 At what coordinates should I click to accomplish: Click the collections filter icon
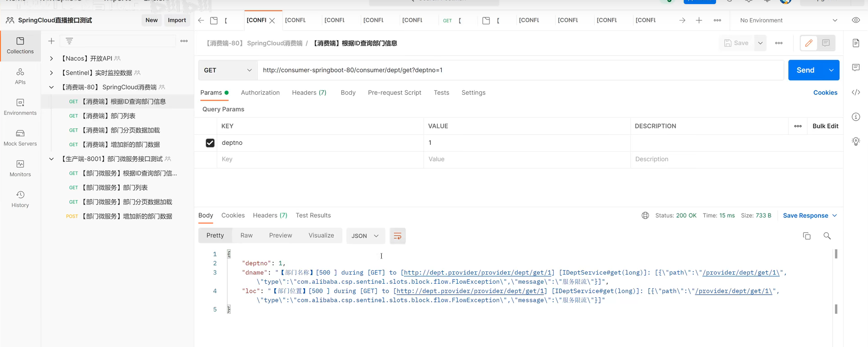69,41
